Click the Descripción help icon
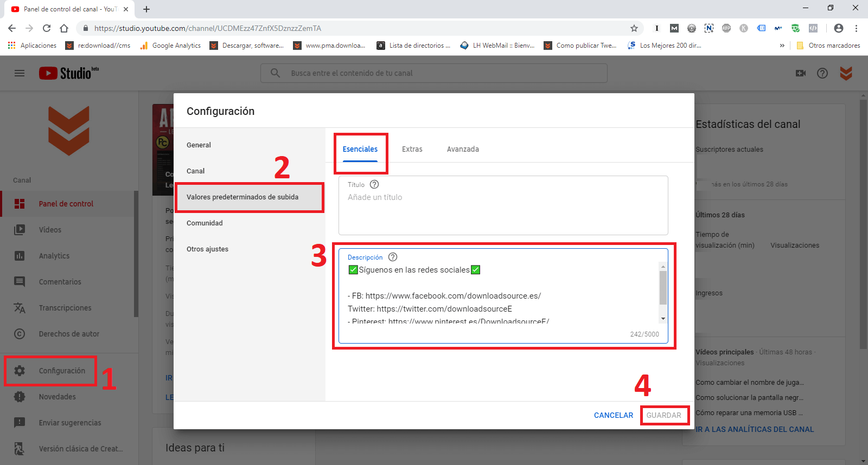The image size is (868, 465). coord(393,257)
